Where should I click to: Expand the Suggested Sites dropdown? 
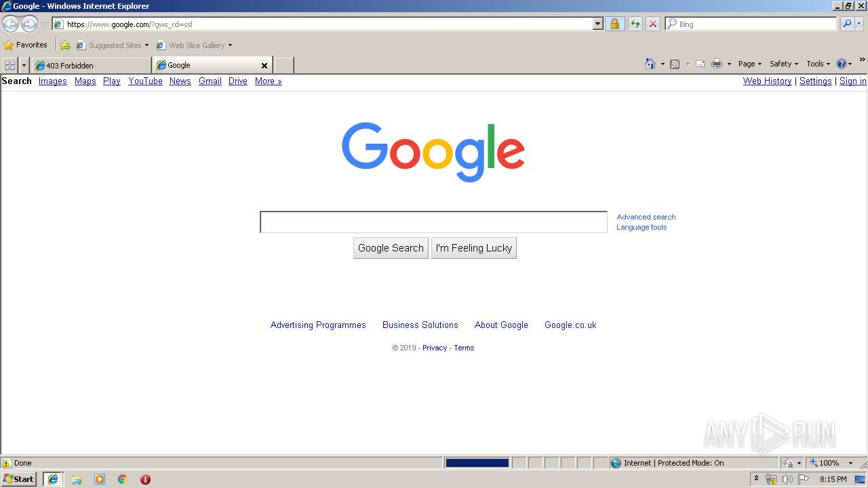tap(146, 45)
